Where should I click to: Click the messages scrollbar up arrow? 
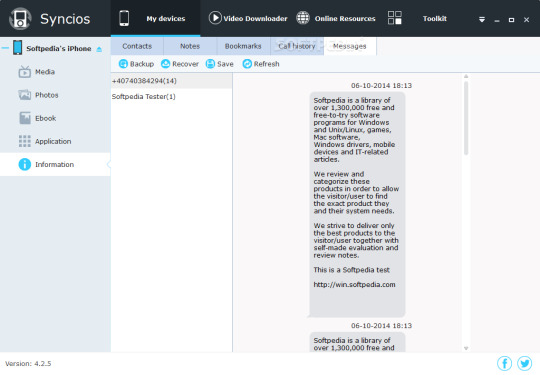click(x=466, y=76)
